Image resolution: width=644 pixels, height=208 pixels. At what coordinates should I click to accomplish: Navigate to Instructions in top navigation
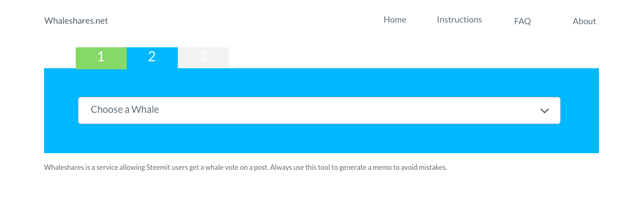459,20
